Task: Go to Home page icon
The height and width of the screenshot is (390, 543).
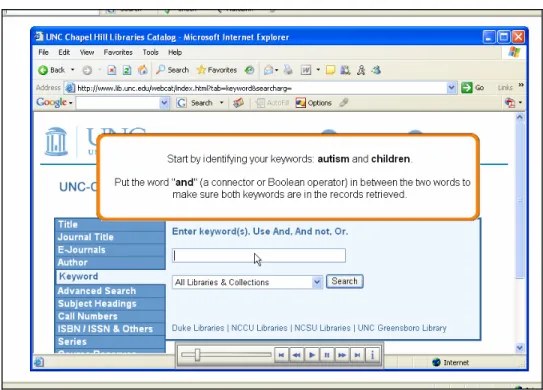Action: [142, 70]
